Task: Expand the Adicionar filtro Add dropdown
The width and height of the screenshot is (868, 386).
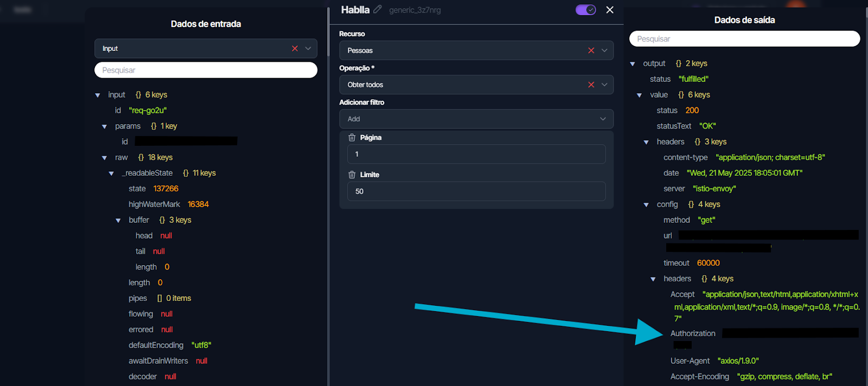Action: 603,119
